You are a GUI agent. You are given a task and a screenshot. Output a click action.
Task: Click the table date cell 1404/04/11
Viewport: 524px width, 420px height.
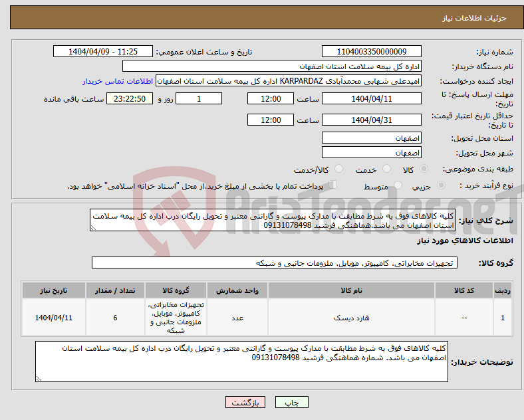pos(53,318)
